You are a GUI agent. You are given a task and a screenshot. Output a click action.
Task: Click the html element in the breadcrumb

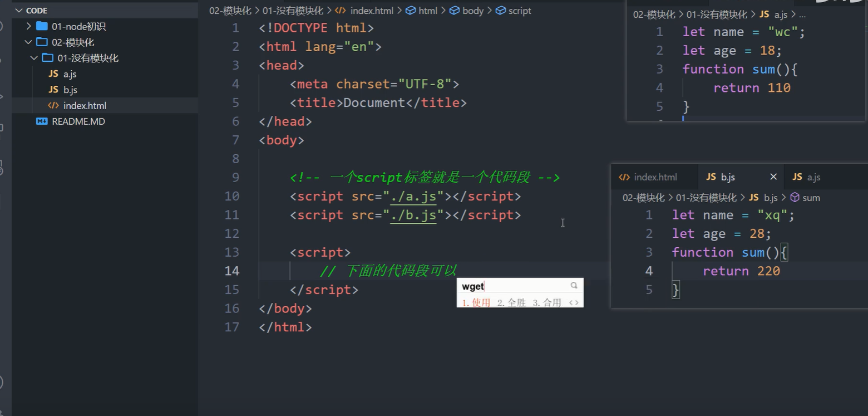pyautogui.click(x=428, y=11)
